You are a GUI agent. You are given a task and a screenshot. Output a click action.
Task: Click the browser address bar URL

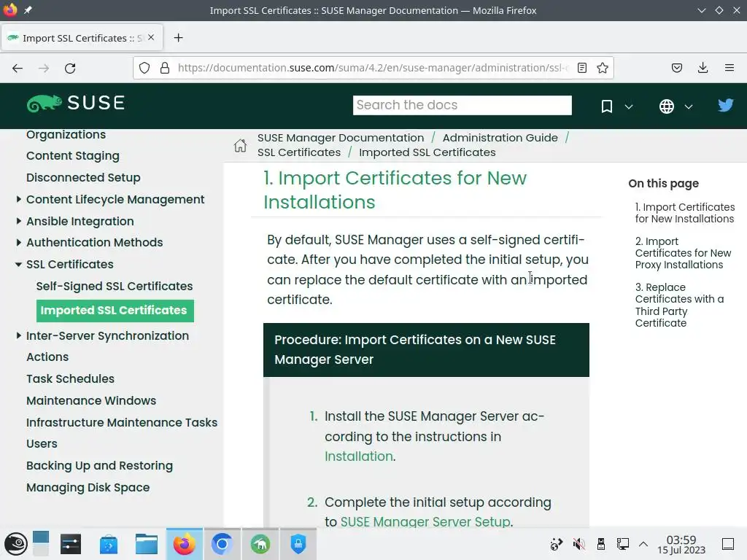(373, 68)
